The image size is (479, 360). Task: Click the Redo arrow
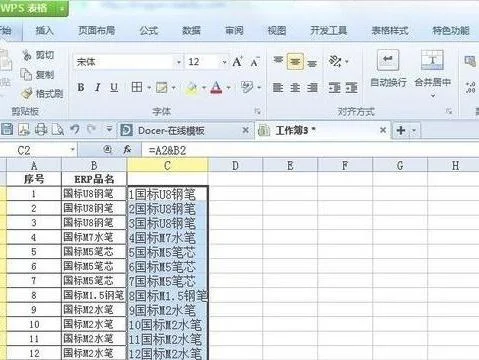point(91,129)
